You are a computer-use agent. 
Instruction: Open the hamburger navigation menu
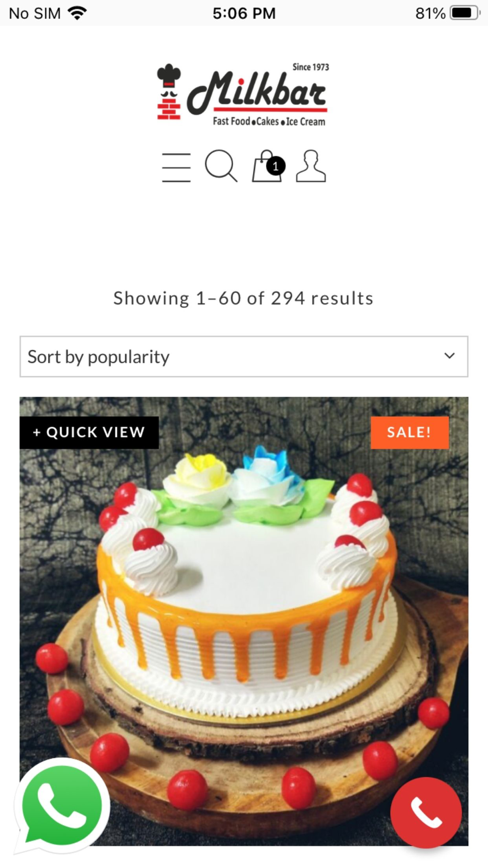click(176, 167)
